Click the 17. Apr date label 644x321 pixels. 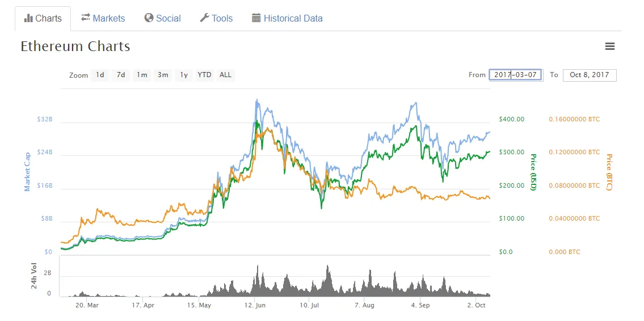coord(143,305)
